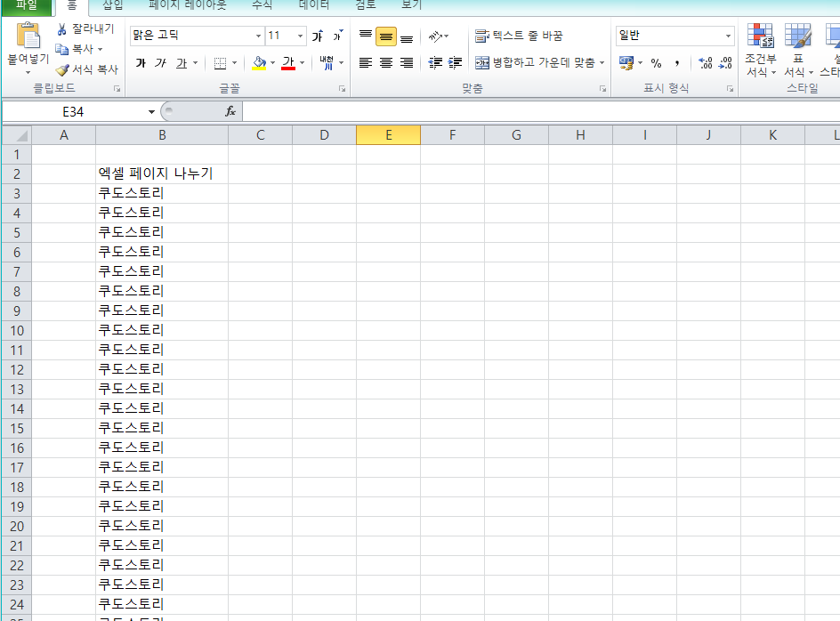
Task: Select column B header
Action: point(162,135)
